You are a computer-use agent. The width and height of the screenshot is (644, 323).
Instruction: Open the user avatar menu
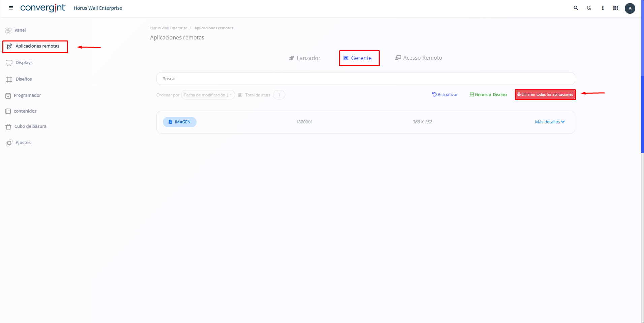(630, 8)
